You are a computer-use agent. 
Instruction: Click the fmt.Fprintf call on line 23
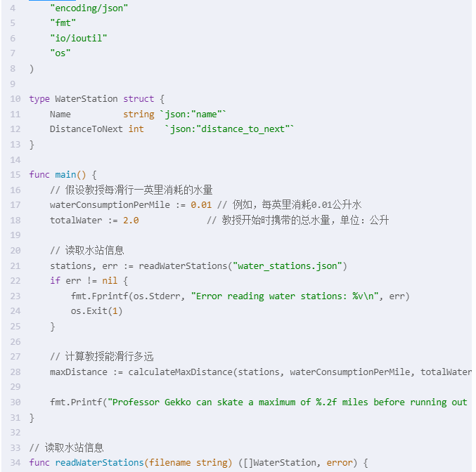(94, 296)
